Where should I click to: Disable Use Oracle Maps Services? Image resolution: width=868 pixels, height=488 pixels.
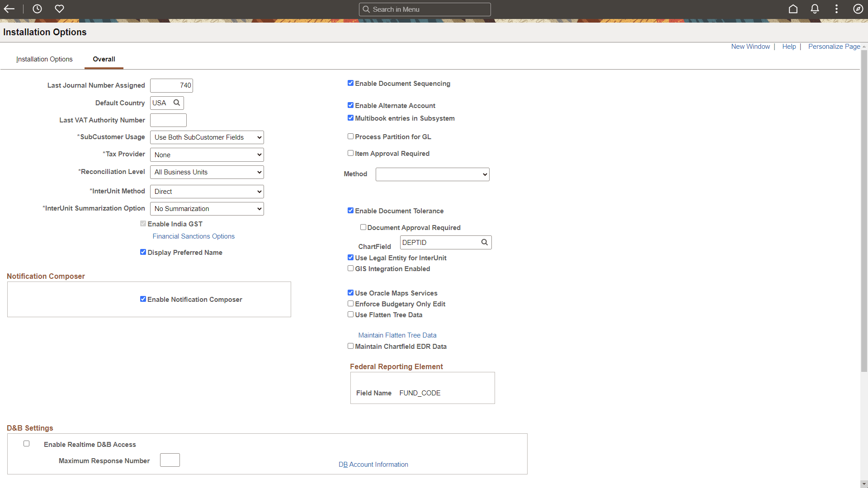pyautogui.click(x=350, y=292)
